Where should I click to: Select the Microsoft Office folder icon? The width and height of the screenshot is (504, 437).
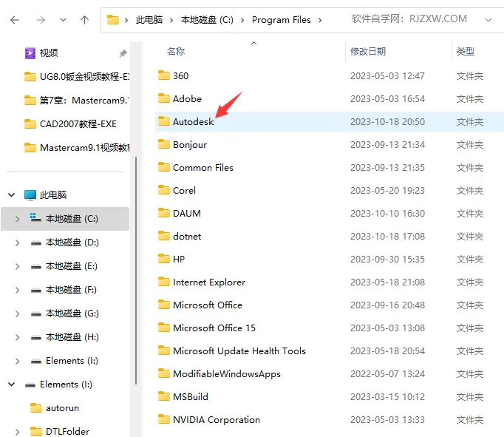[163, 305]
